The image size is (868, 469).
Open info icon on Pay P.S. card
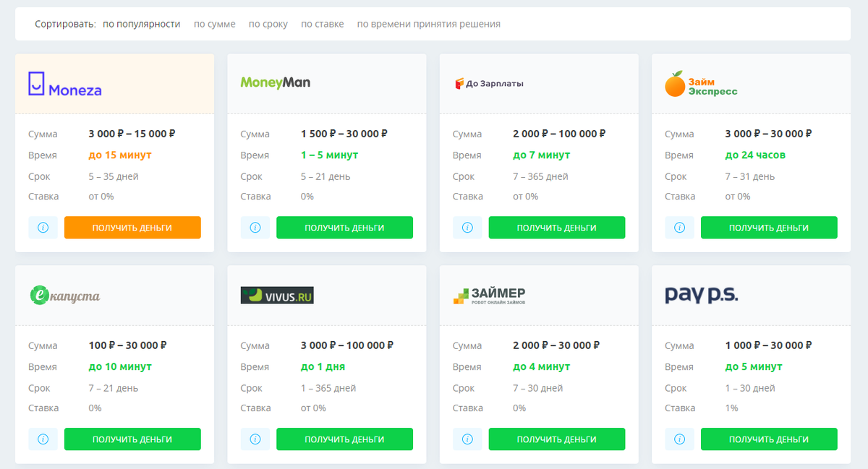click(x=679, y=439)
